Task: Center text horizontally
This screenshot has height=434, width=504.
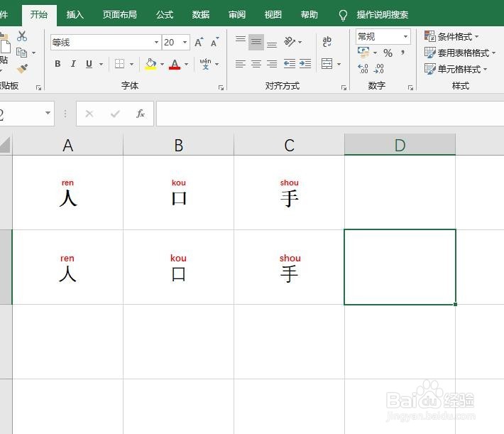Action: [x=256, y=64]
